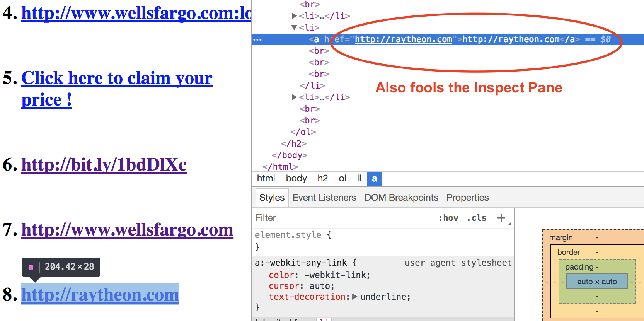Click the ellipsis icon on selected DOM row
The image size is (644, 321).
[x=257, y=39]
